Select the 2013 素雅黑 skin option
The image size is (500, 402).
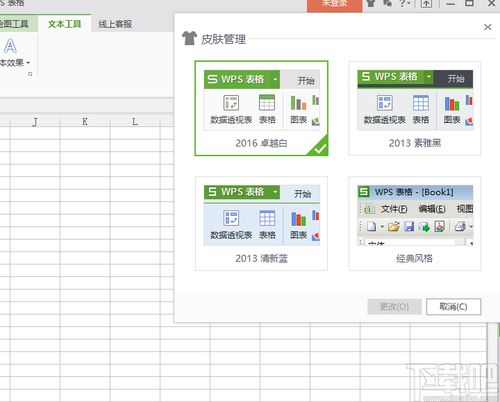click(415, 108)
